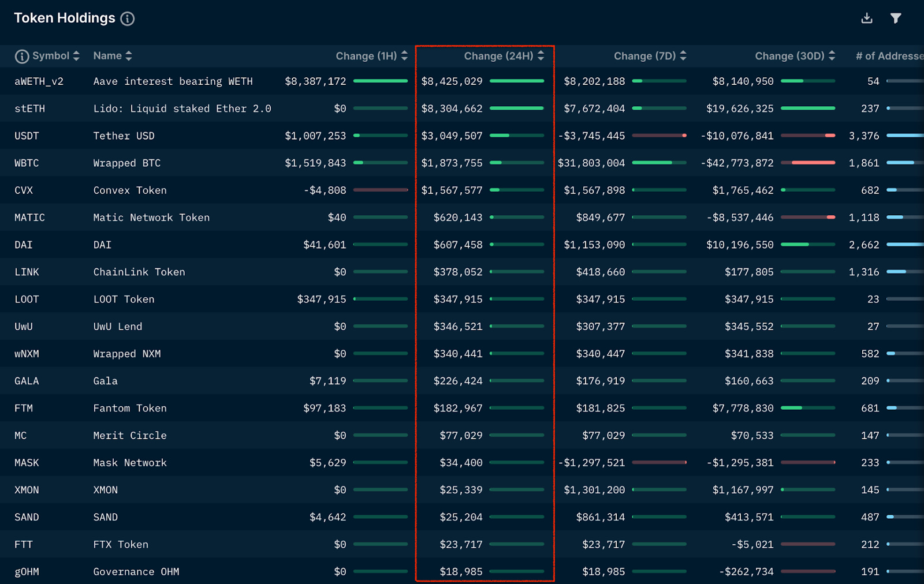The height and width of the screenshot is (584, 924).
Task: Click the ChainLink Token name
Action: pyautogui.click(x=139, y=272)
